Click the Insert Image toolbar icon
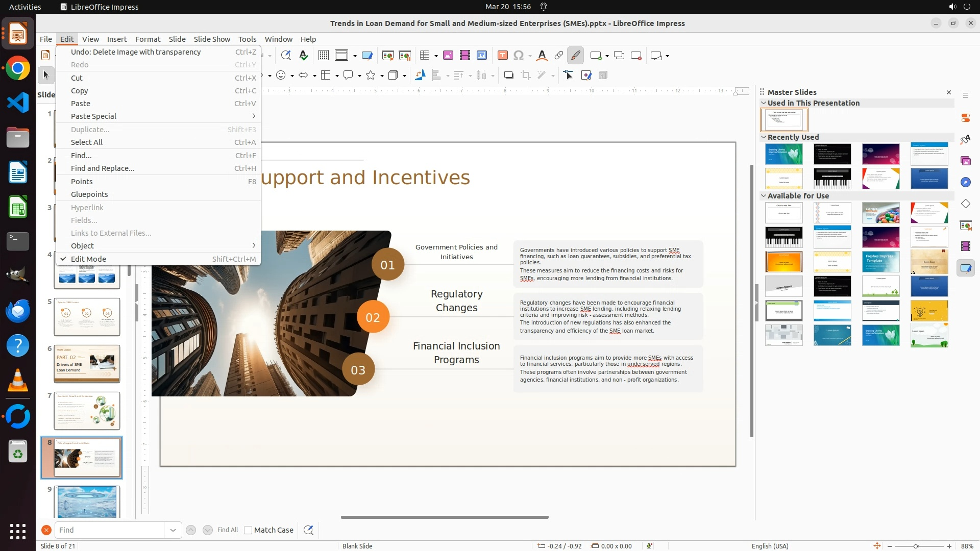This screenshot has width=980, height=551. (x=448, y=56)
